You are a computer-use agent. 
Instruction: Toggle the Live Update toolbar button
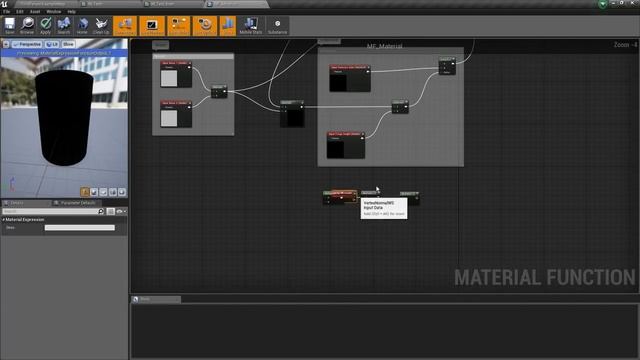[x=205, y=26]
